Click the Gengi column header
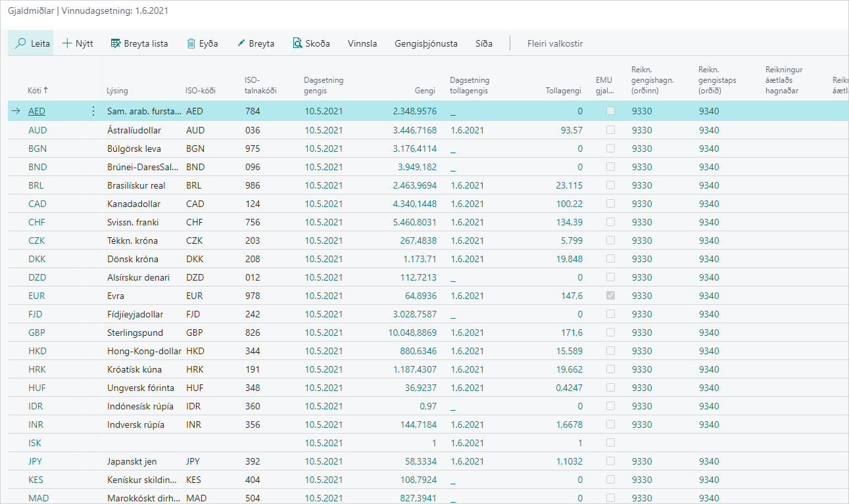Viewport: 849px width, 504px height. click(425, 90)
